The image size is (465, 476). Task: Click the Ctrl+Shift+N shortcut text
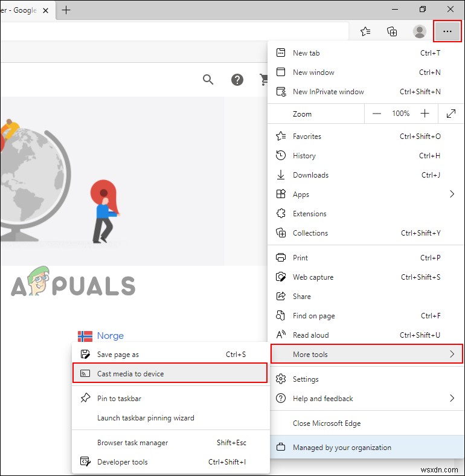coord(420,92)
